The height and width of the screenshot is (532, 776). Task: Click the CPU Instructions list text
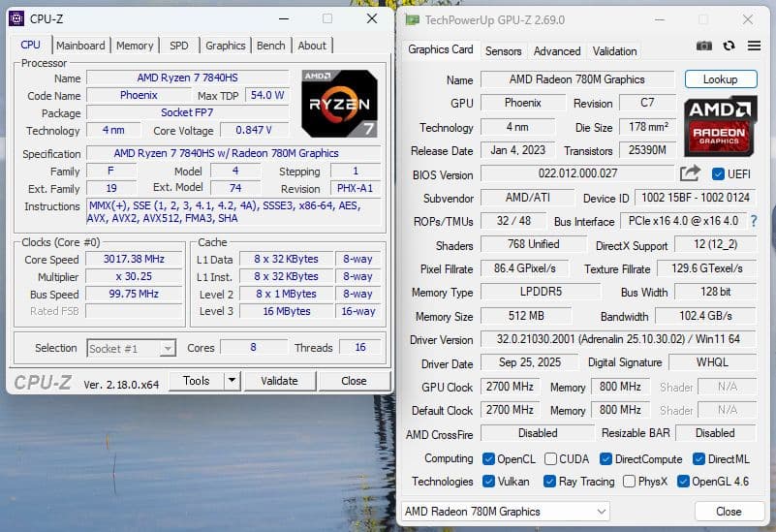[234, 212]
